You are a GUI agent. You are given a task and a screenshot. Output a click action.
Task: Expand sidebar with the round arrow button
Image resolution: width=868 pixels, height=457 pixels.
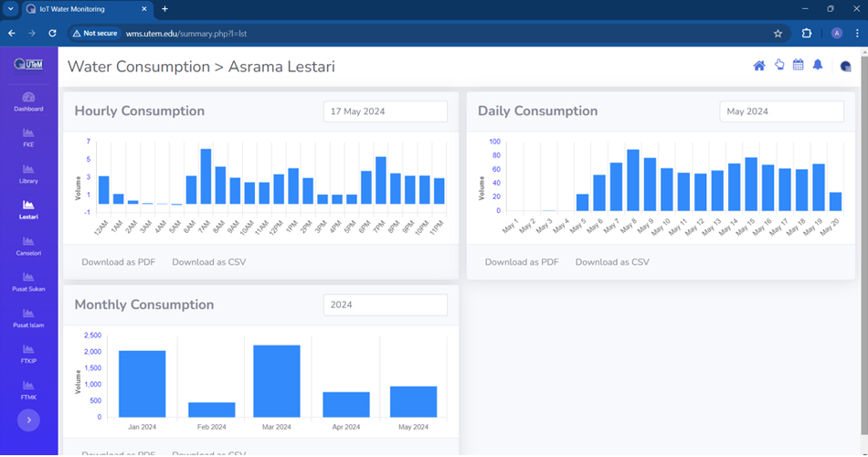click(28, 420)
